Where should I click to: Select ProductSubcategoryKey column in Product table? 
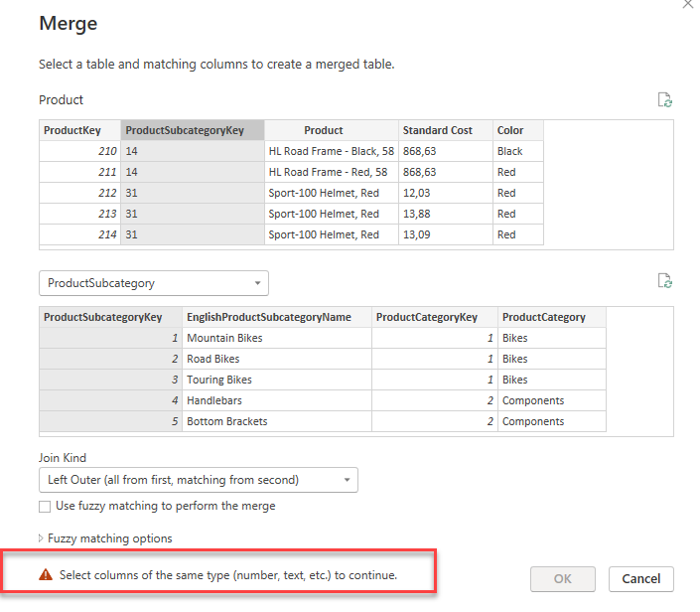click(x=192, y=130)
